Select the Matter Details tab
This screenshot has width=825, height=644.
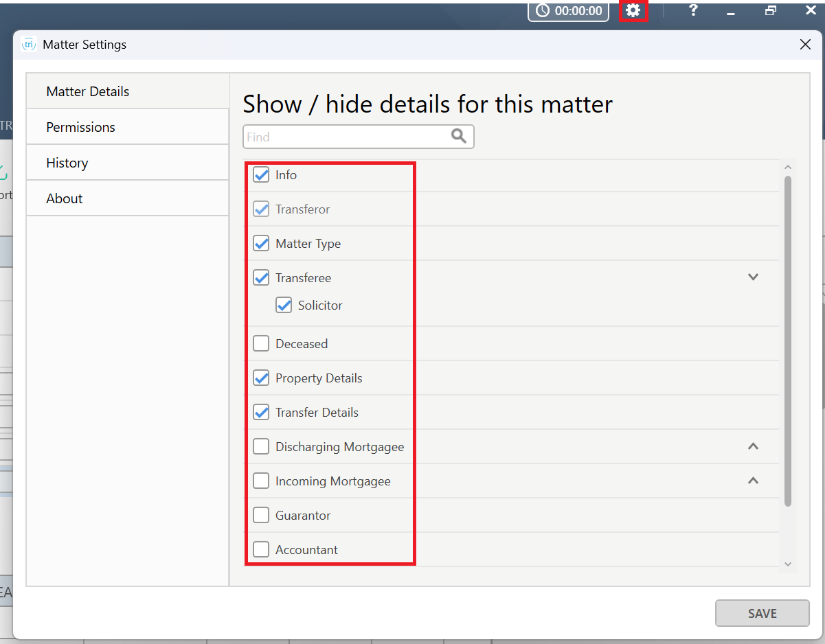tap(128, 91)
